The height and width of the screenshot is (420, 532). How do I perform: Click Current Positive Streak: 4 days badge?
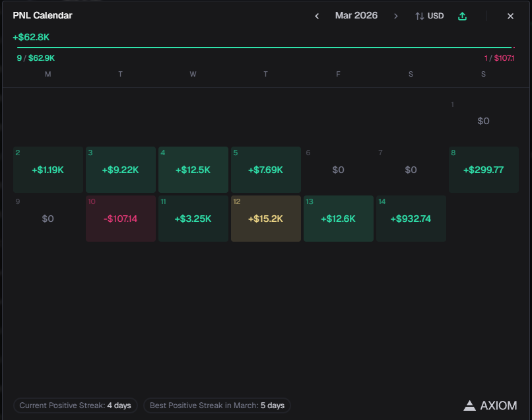(75, 405)
